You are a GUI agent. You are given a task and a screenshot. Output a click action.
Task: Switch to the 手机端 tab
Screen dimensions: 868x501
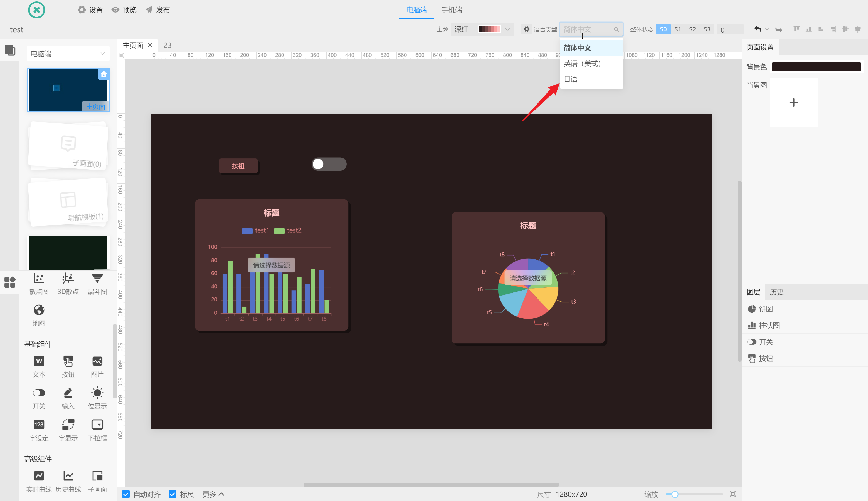(451, 10)
